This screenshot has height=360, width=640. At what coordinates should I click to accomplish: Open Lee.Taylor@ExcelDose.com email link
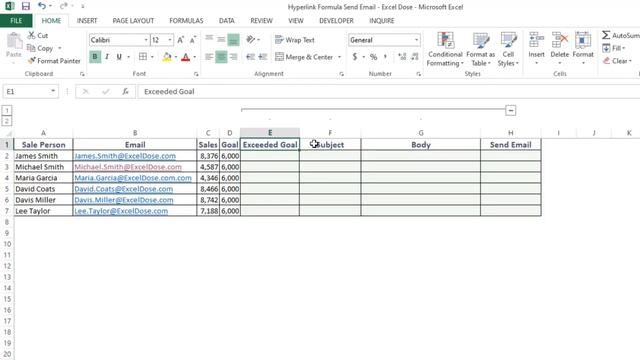[121, 211]
